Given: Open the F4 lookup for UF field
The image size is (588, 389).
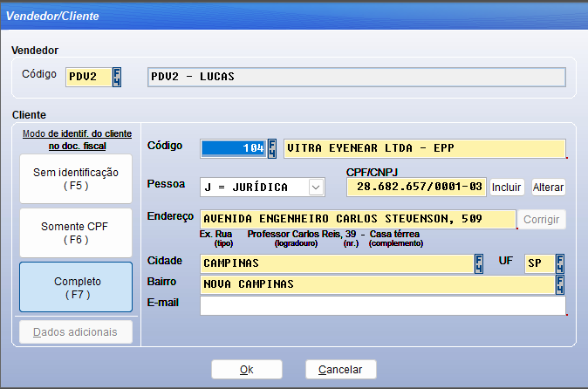Looking at the screenshot, I should coord(559,263).
